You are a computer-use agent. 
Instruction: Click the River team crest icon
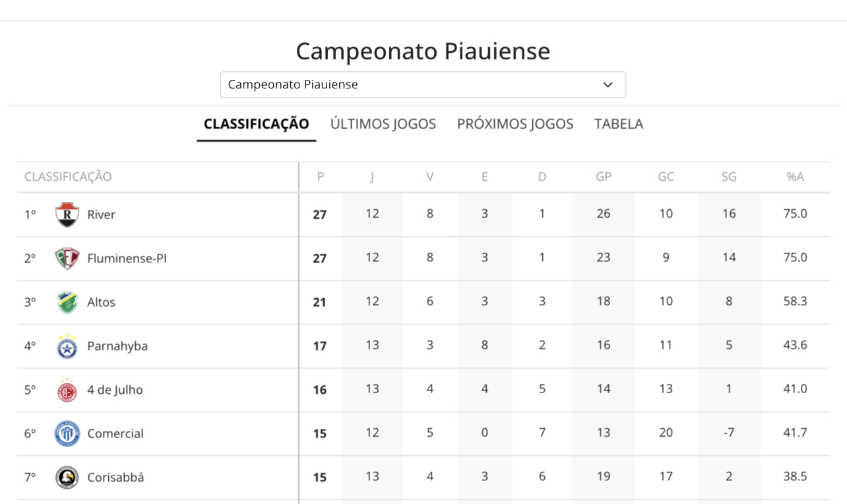click(x=67, y=214)
